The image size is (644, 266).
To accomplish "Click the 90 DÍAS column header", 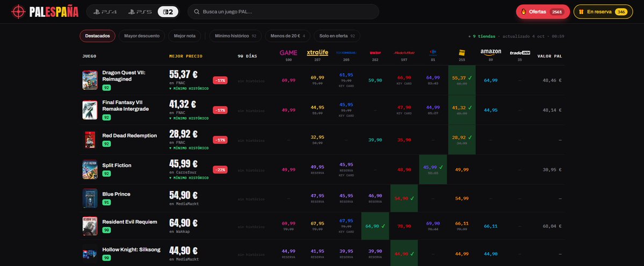I will 247,56.
